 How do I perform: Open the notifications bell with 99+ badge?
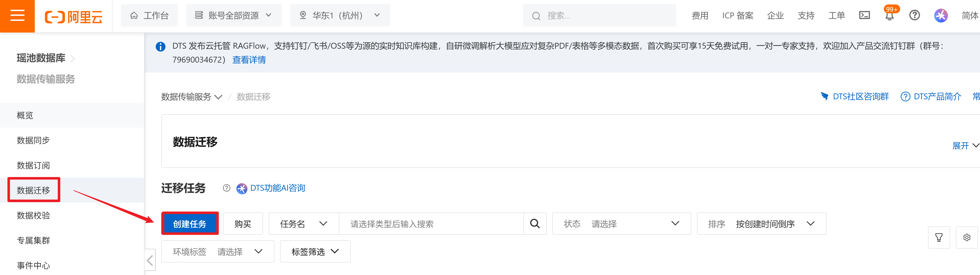coord(889,15)
